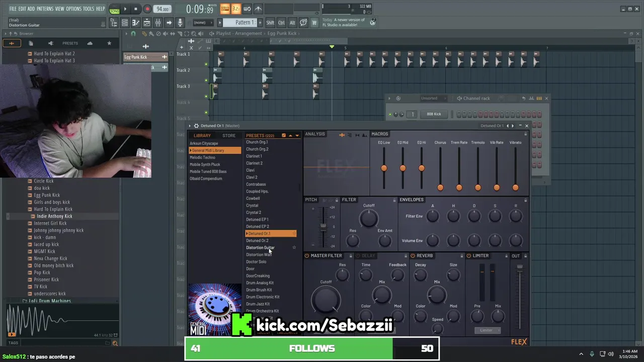Switch to the STORE tab in FLEX
Viewport: 644px width, 362px height.
[x=229, y=136]
